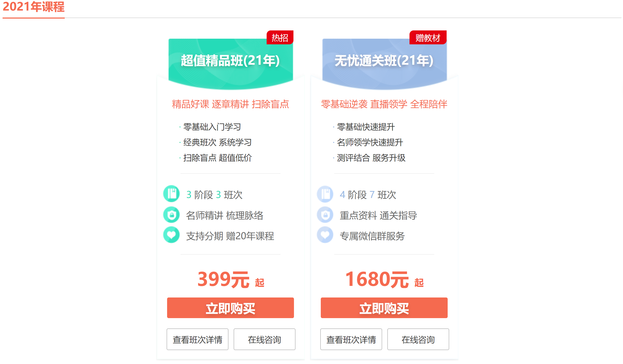Click 立即购买 for 超值精品班
The height and width of the screenshot is (364, 623).
[x=230, y=308]
